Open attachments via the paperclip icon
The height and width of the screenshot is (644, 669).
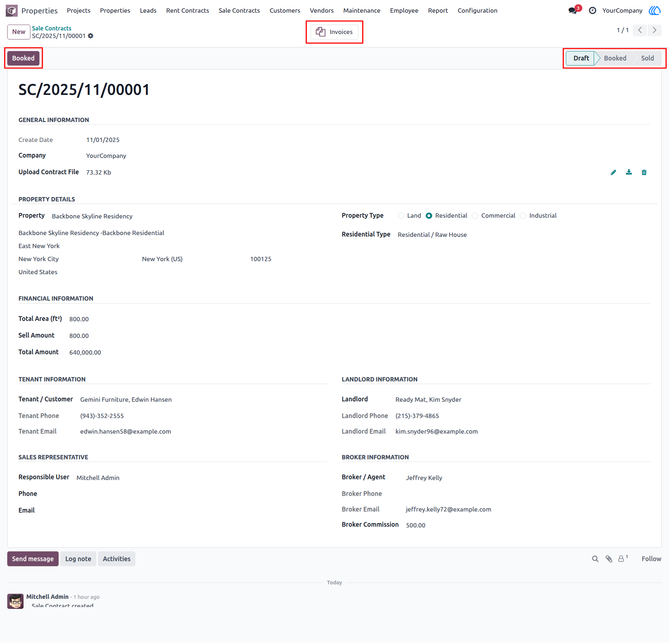pos(609,559)
